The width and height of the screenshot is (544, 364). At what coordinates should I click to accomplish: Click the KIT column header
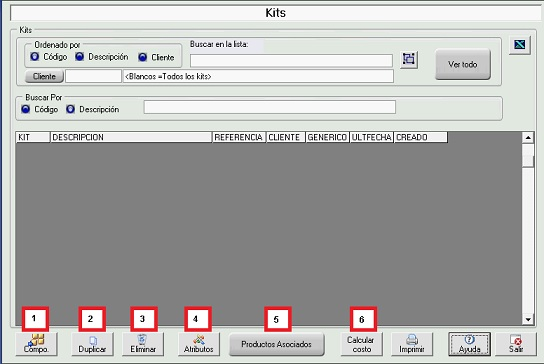33,137
